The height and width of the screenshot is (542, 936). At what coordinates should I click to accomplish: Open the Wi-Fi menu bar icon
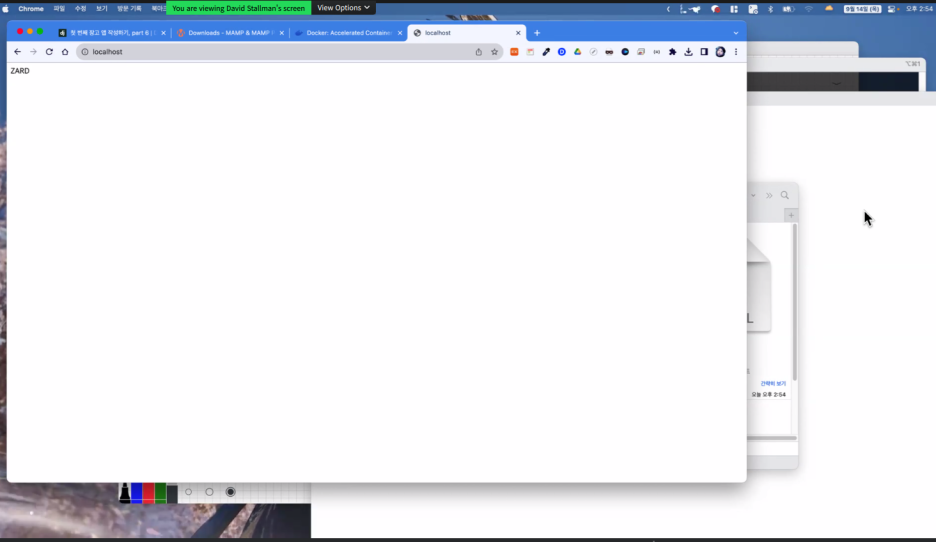pos(809,9)
